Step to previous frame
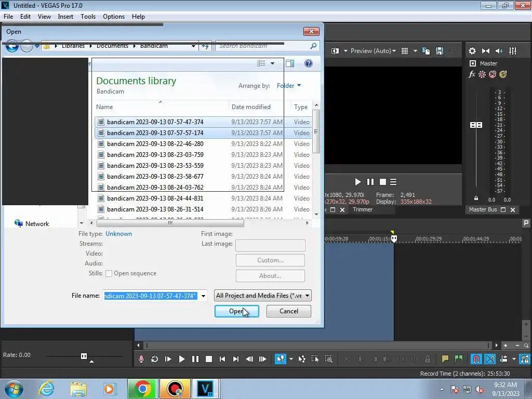This screenshot has height=399, width=532. pos(249,359)
